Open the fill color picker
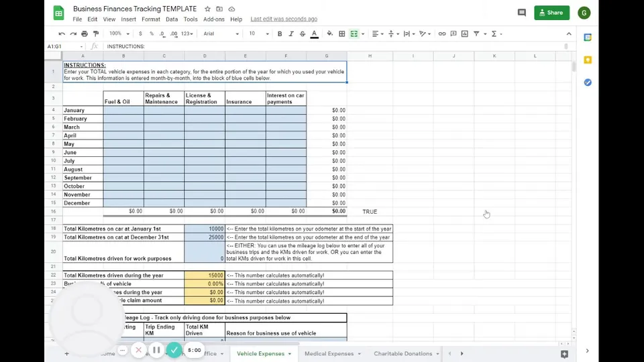The height and width of the screenshot is (362, 644). (329, 34)
